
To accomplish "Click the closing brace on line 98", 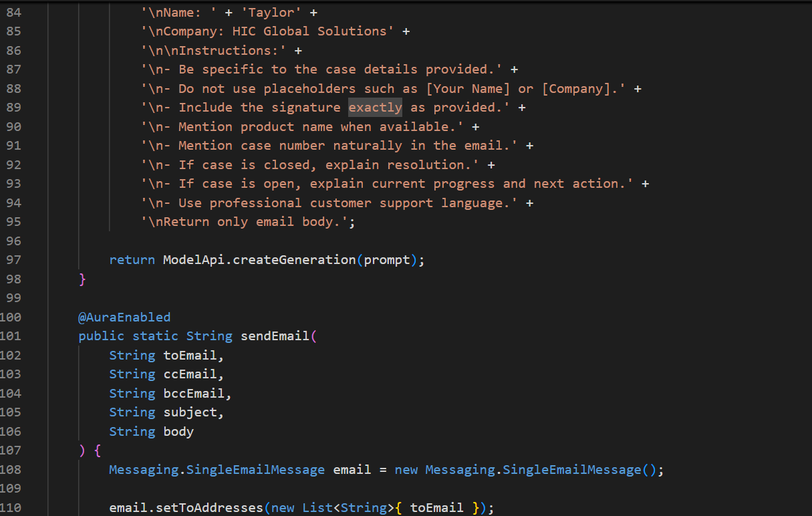I will click(x=82, y=279).
